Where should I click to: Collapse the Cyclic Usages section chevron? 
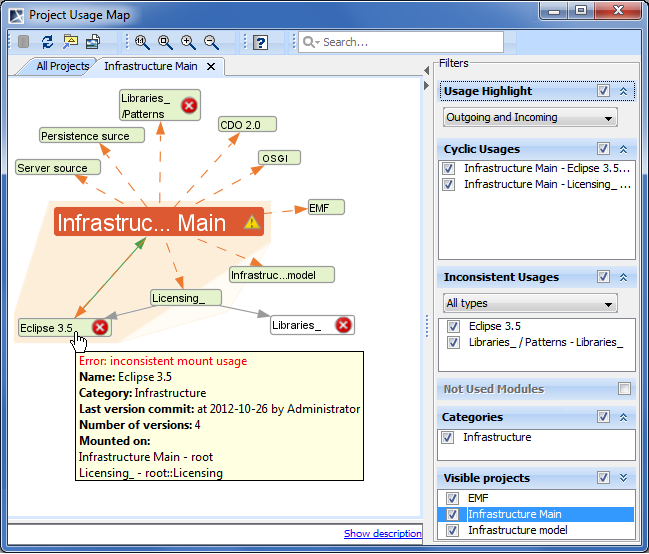623,149
